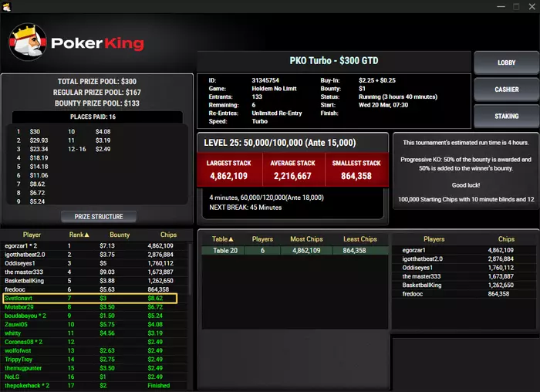
Task: Select themugpunter row
Action: click(x=95, y=368)
